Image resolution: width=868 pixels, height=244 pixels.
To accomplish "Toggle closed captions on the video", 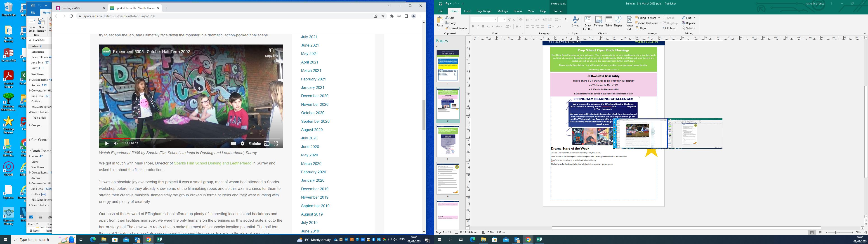I will tap(233, 143).
